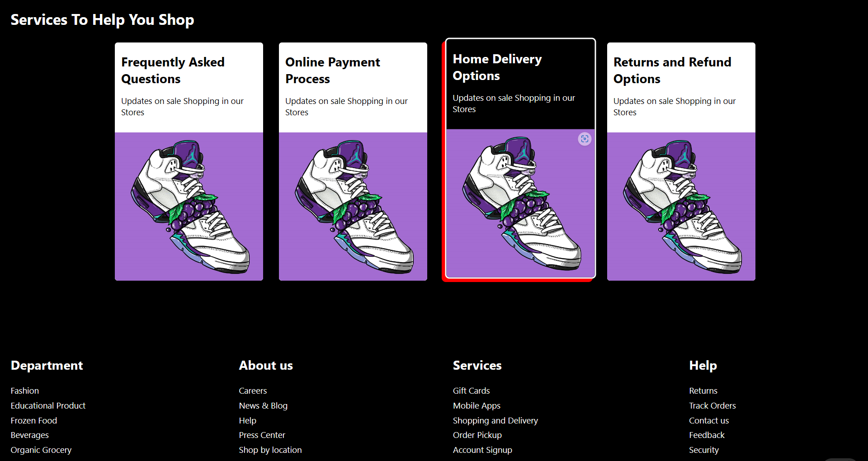Browse the Organic Grocery section

click(41, 450)
